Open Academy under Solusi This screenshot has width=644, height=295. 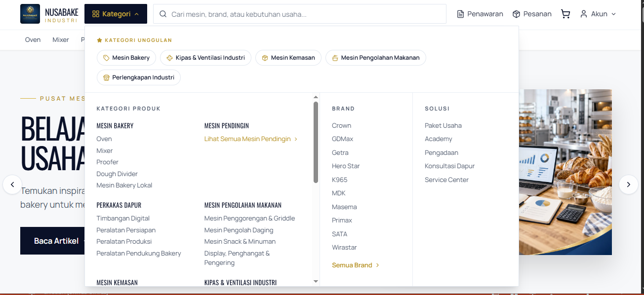point(439,139)
